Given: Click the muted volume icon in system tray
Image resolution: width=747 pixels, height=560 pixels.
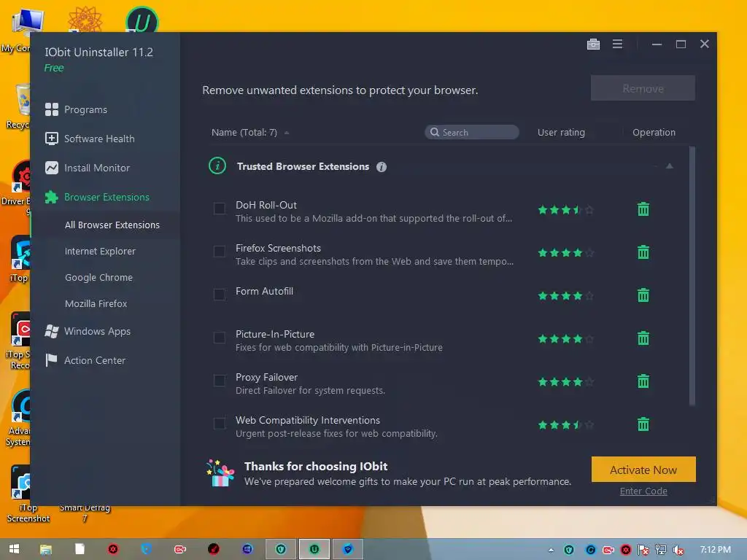Looking at the screenshot, I should coord(678,550).
